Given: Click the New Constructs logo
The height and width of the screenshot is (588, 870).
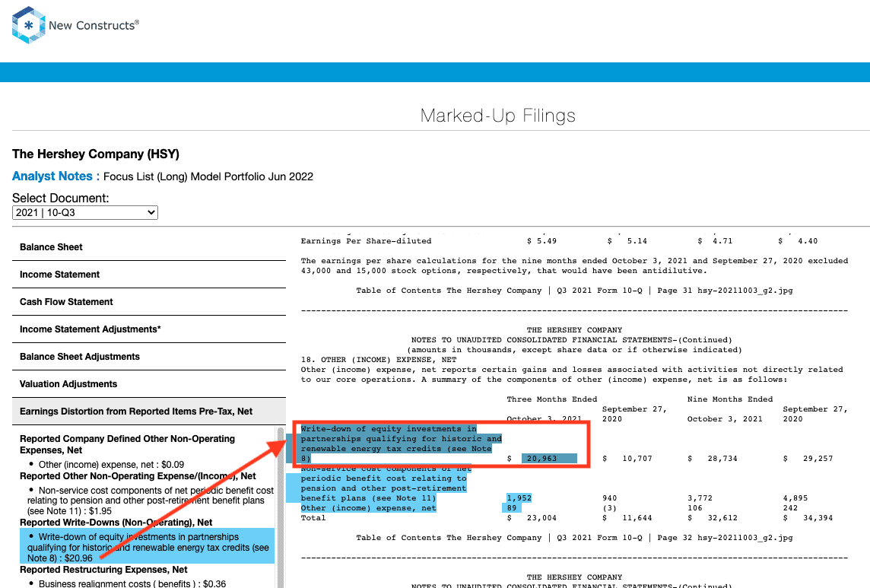Looking at the screenshot, I should (75, 25).
